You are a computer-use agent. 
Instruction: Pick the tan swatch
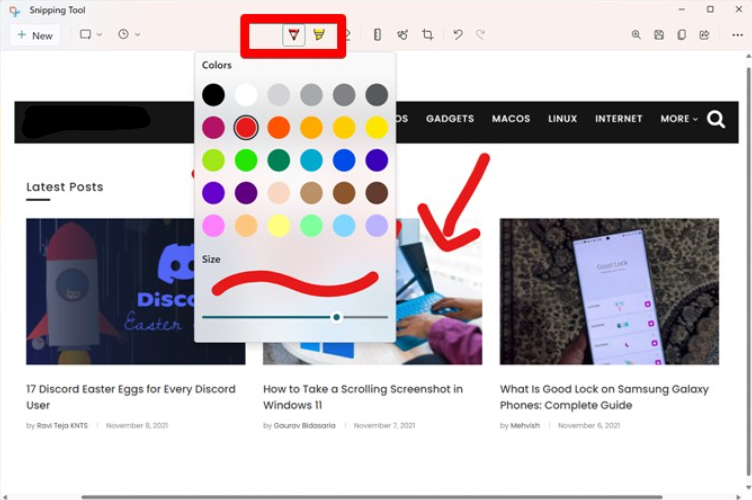point(311,193)
